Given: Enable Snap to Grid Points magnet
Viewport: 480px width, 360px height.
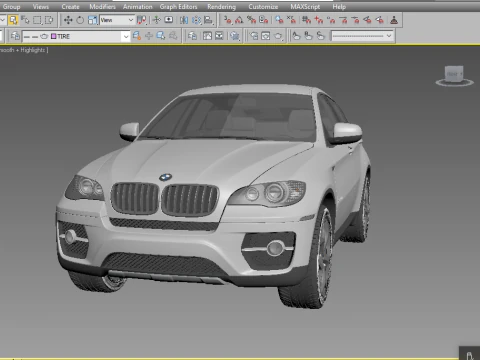Looking at the screenshot, I should [306, 20].
